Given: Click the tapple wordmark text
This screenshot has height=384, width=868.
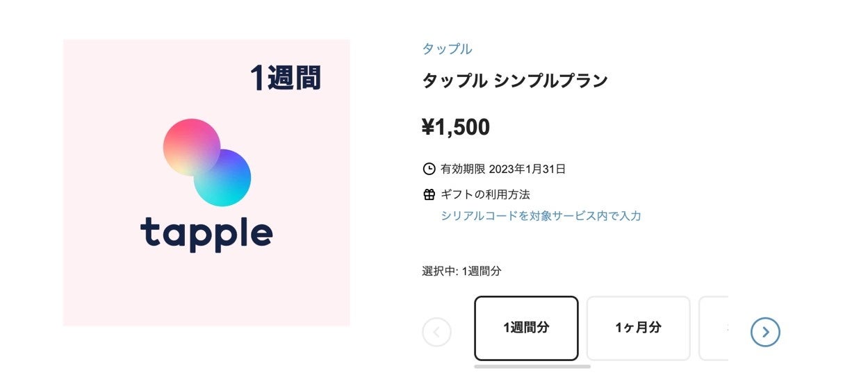Looking at the screenshot, I should [x=206, y=233].
